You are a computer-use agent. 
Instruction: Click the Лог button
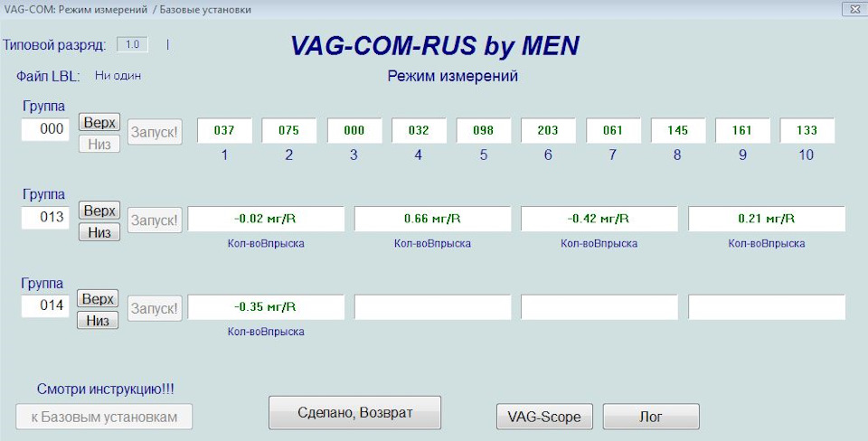[651, 417]
